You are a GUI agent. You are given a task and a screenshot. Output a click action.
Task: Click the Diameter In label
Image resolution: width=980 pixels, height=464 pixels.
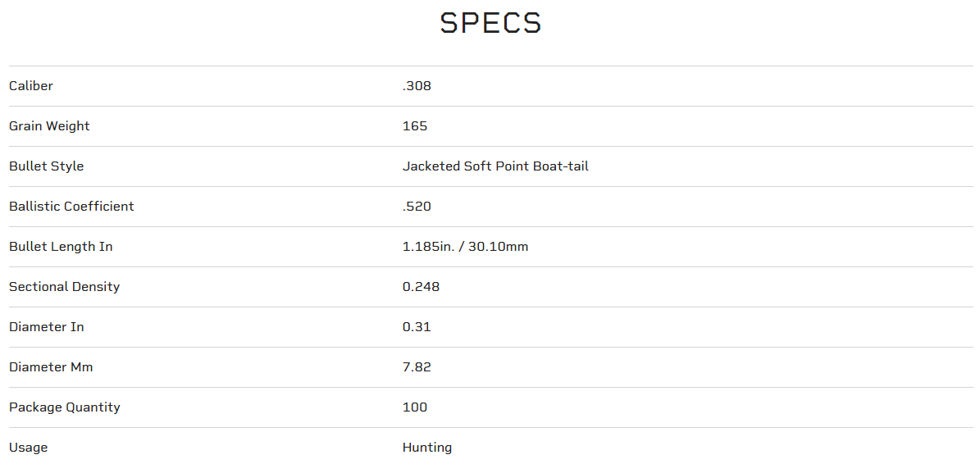[47, 327]
